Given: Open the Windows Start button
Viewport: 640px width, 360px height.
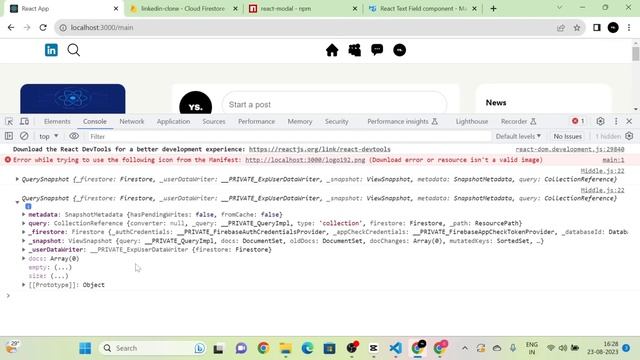Looking at the screenshot, I should (85, 348).
